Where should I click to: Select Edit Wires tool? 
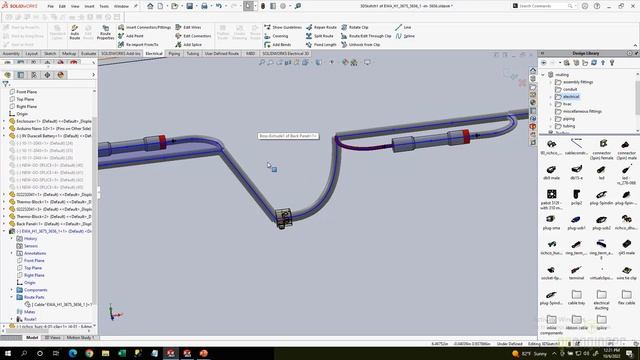pos(188,27)
